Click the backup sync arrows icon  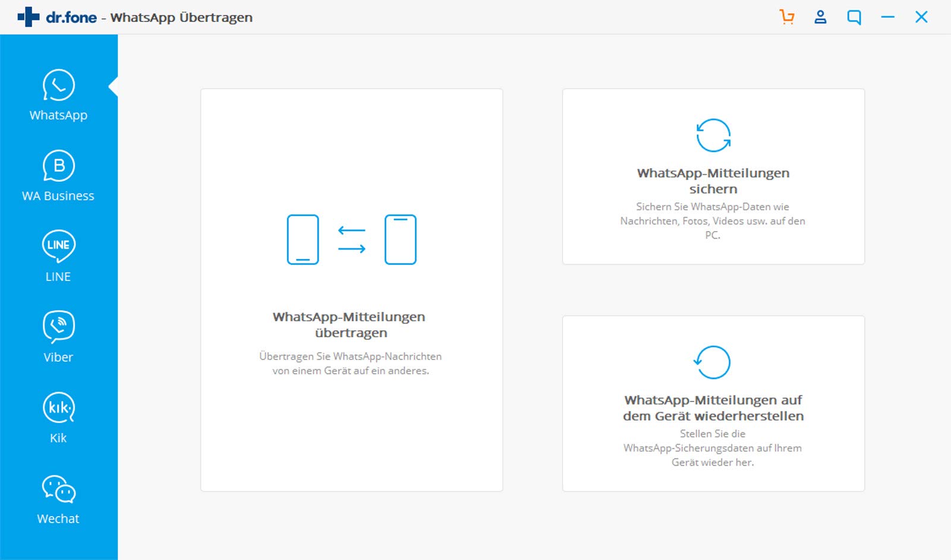713,135
